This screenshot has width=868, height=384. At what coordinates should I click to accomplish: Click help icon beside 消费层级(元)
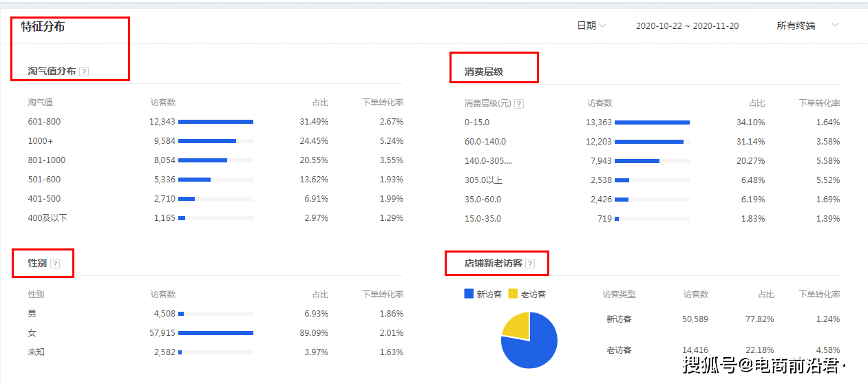point(519,103)
